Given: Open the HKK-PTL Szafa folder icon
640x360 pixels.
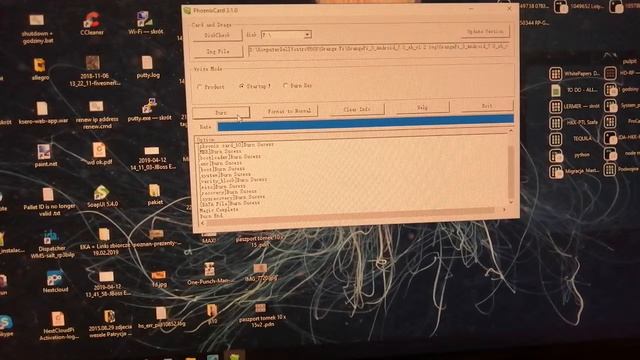Looking at the screenshot, I should click(574, 122).
